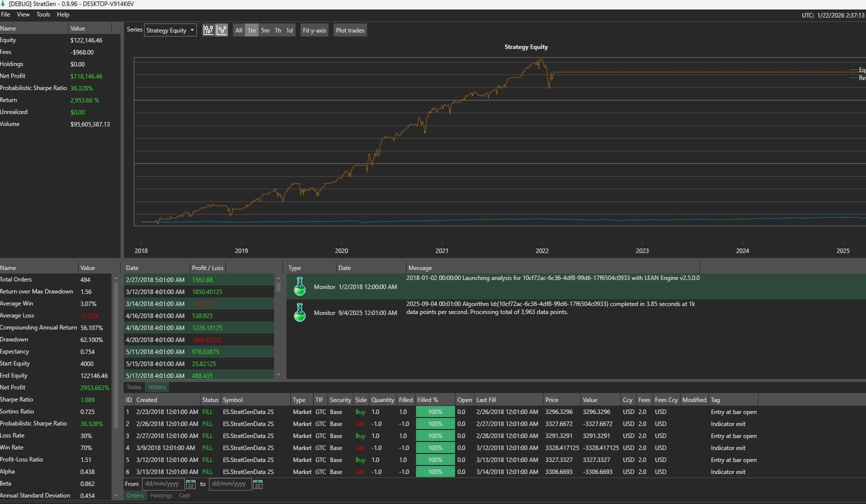Select the 1d resolution toggle
Viewport: 866px width, 504px height.
(x=289, y=30)
